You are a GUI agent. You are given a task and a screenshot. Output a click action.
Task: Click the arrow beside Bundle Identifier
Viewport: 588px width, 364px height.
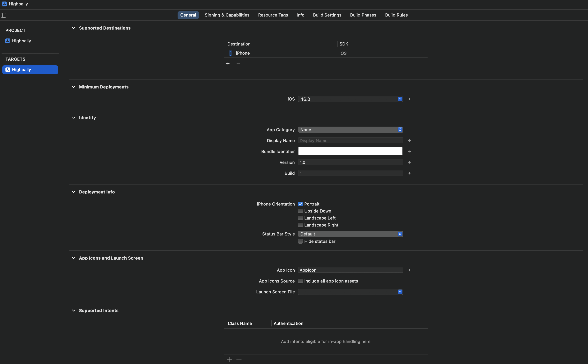409,151
